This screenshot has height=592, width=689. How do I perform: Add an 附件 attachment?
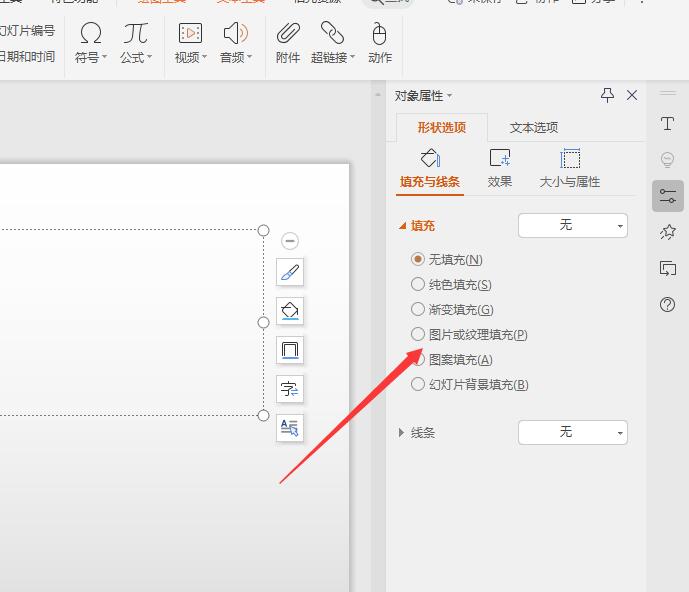pyautogui.click(x=288, y=43)
